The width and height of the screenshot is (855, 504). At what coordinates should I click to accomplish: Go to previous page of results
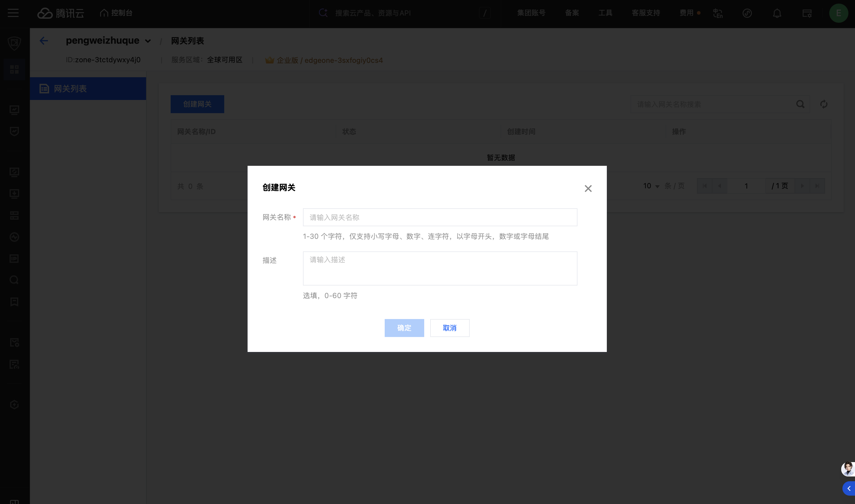[719, 186]
